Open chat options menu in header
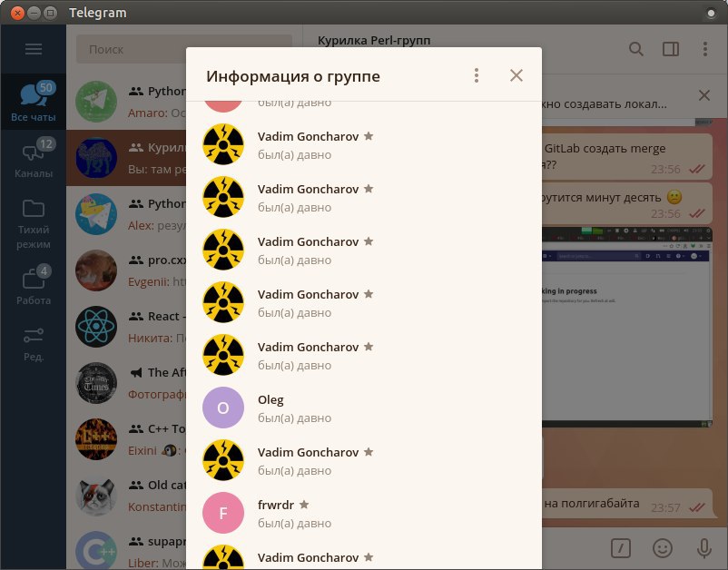The height and width of the screenshot is (570, 728). click(704, 49)
